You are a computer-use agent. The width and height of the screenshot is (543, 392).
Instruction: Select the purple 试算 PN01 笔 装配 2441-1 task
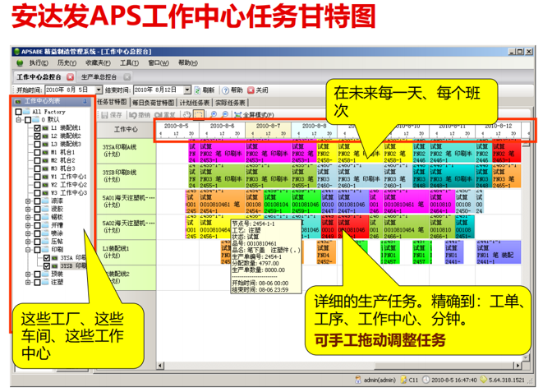pyautogui.click(x=498, y=253)
